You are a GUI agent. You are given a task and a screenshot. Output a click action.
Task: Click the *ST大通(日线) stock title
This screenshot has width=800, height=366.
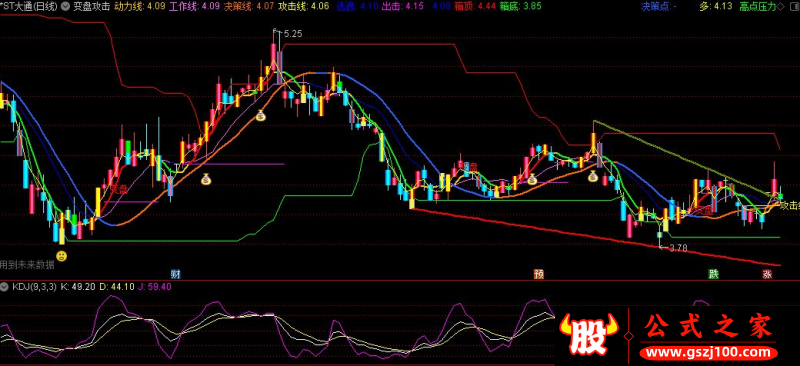[29, 6]
